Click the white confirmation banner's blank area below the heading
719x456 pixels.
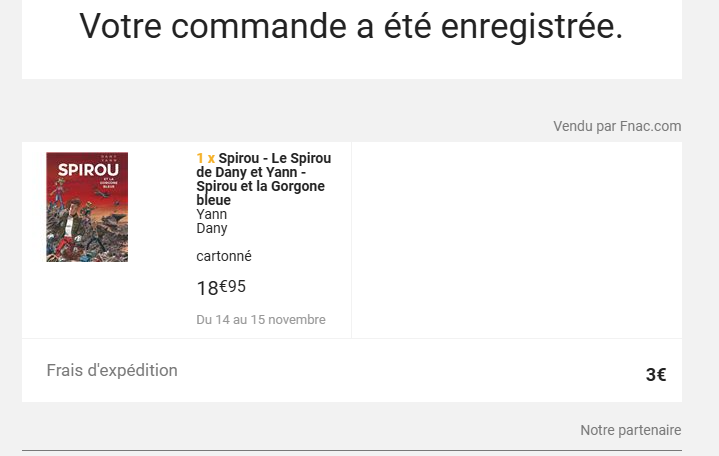351,64
